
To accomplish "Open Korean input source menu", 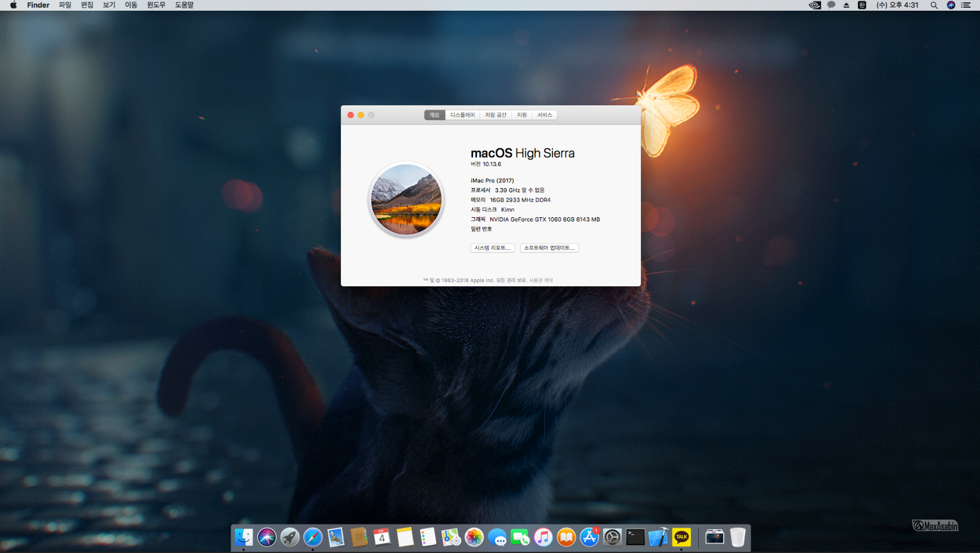I will tap(862, 5).
